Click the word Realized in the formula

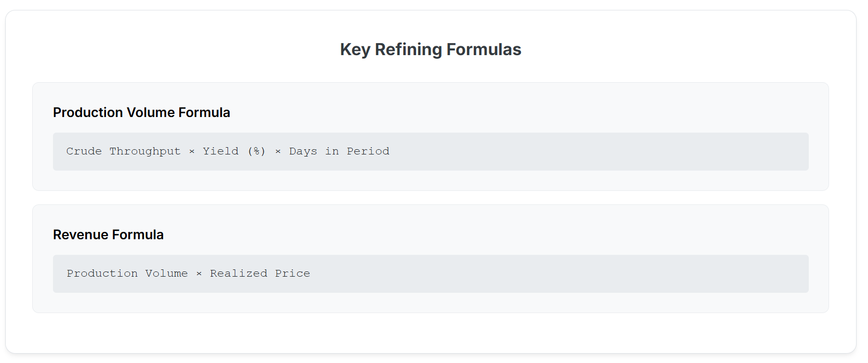(238, 274)
